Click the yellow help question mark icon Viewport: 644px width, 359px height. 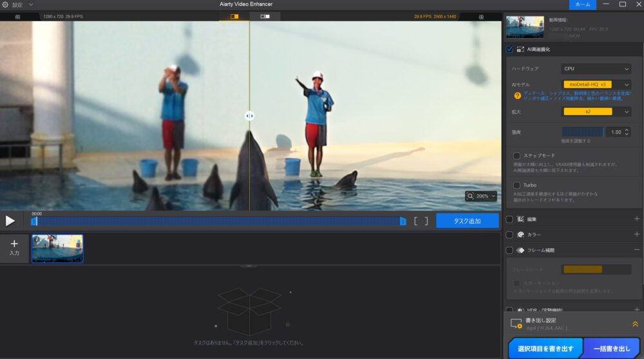517,95
